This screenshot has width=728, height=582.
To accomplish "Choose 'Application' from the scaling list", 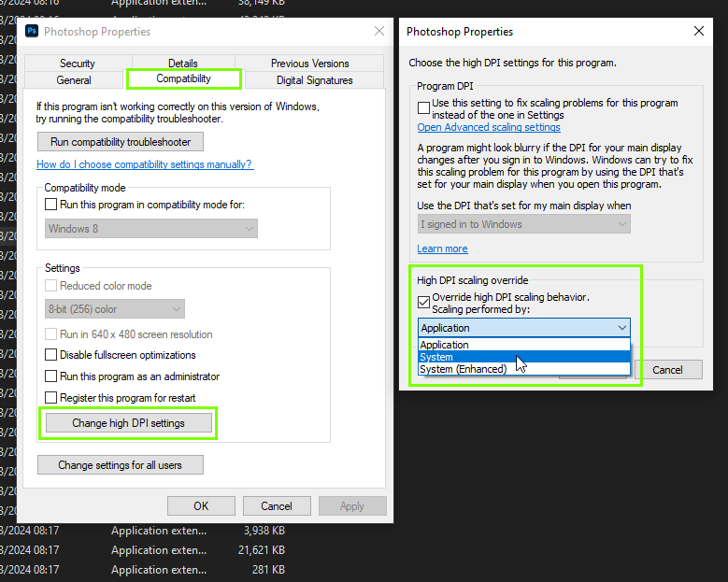I will [523, 345].
